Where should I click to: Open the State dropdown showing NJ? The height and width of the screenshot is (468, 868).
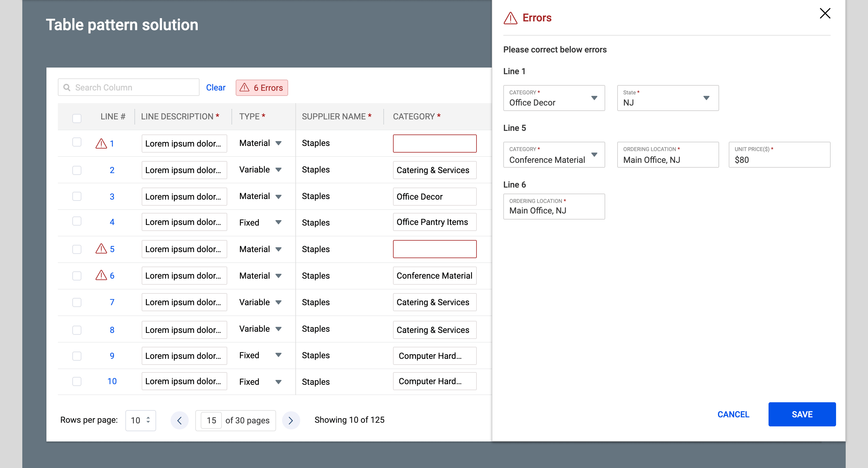pos(668,98)
